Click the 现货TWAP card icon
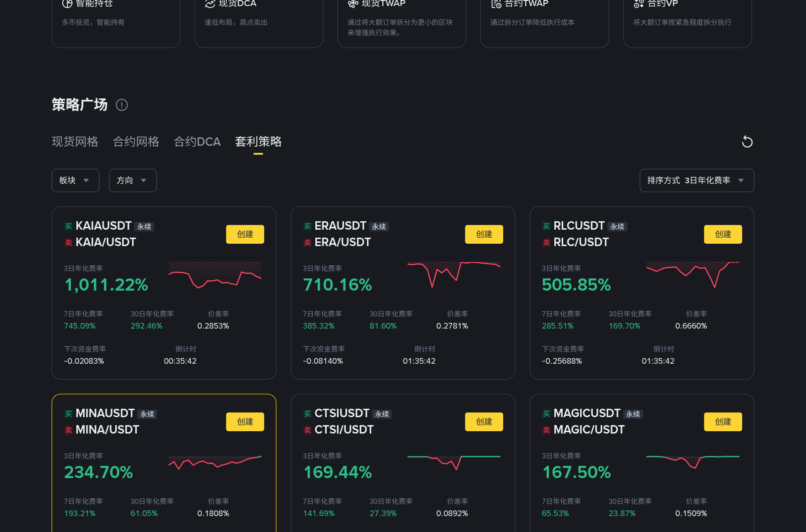 pos(353,4)
